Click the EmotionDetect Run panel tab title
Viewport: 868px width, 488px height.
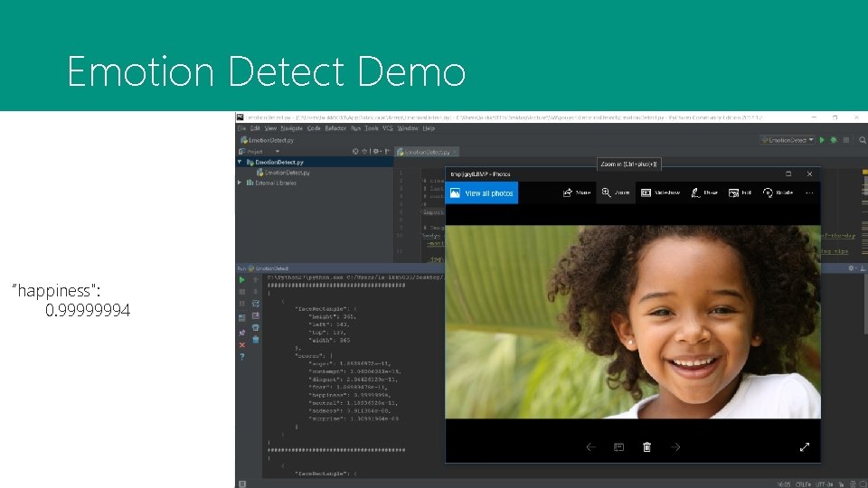268,268
